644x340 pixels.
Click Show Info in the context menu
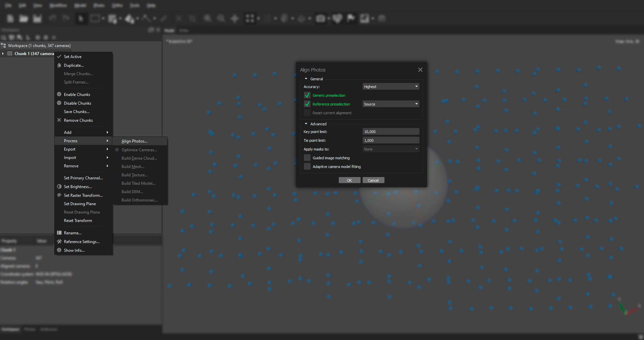[74, 250]
